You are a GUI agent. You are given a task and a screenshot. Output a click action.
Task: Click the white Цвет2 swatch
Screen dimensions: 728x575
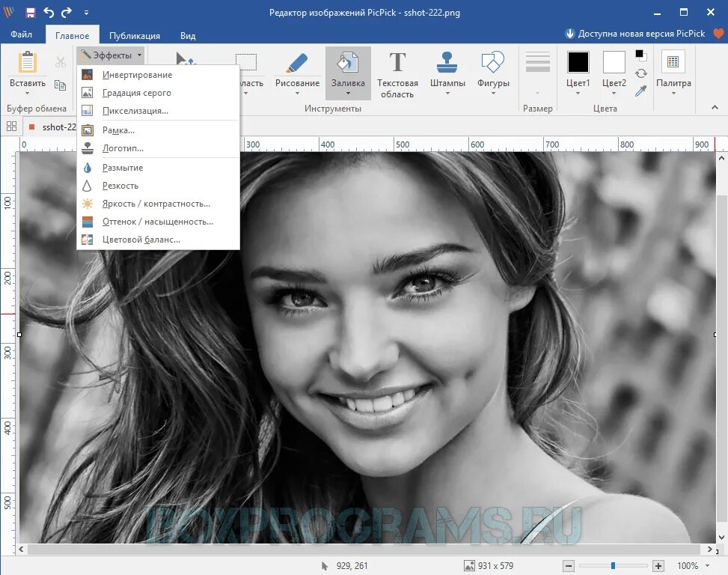(x=614, y=62)
